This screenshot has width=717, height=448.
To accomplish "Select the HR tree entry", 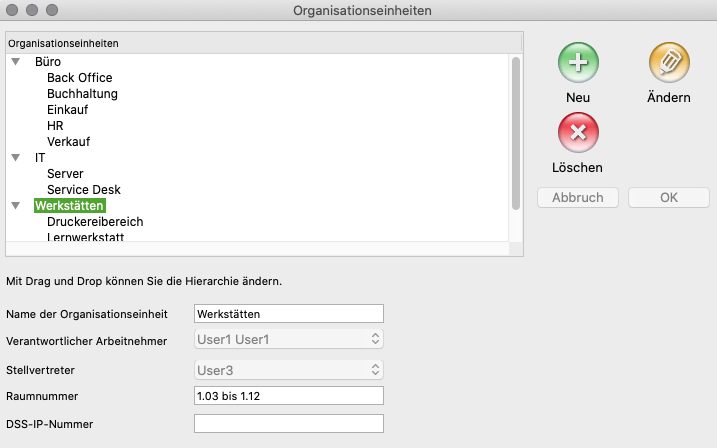I will (55, 126).
